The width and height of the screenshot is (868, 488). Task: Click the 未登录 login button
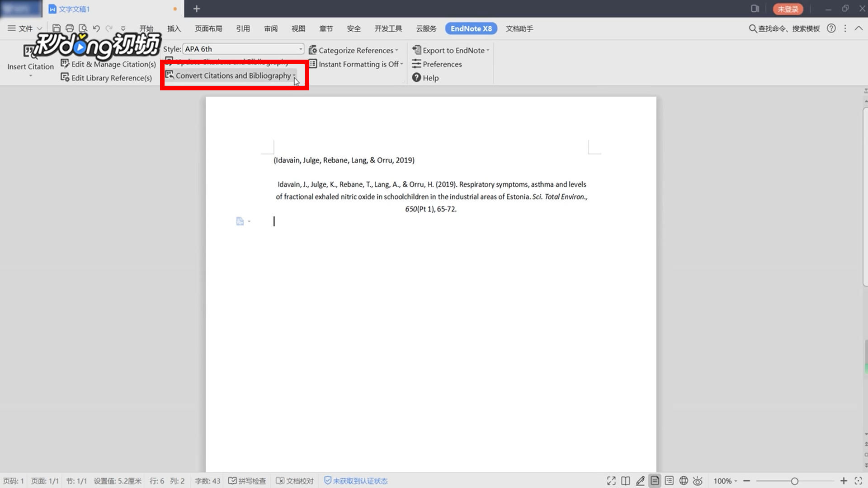(788, 9)
